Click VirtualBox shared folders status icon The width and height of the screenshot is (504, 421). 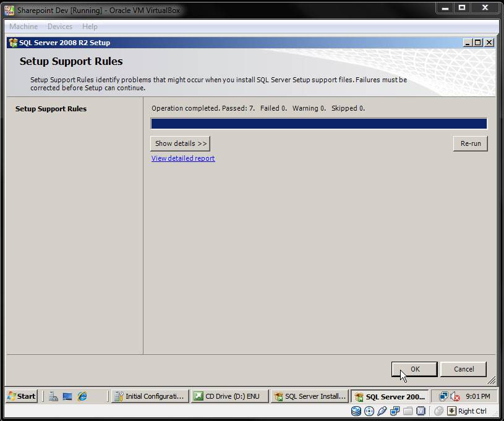[408, 411]
